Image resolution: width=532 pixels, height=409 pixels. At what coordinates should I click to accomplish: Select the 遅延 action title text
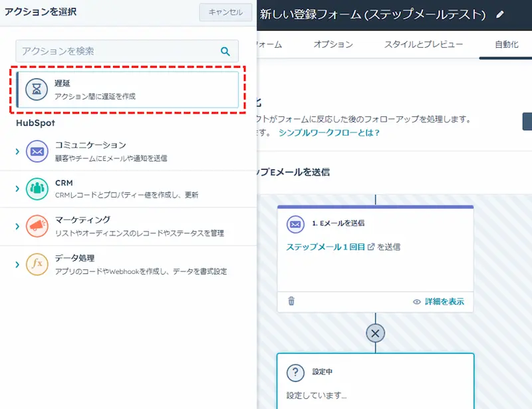[x=63, y=83]
